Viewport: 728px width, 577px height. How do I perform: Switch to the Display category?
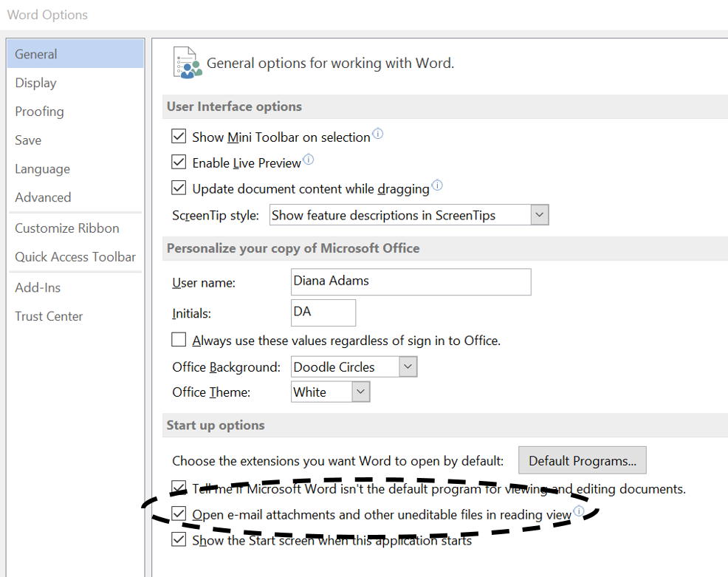(x=75, y=83)
